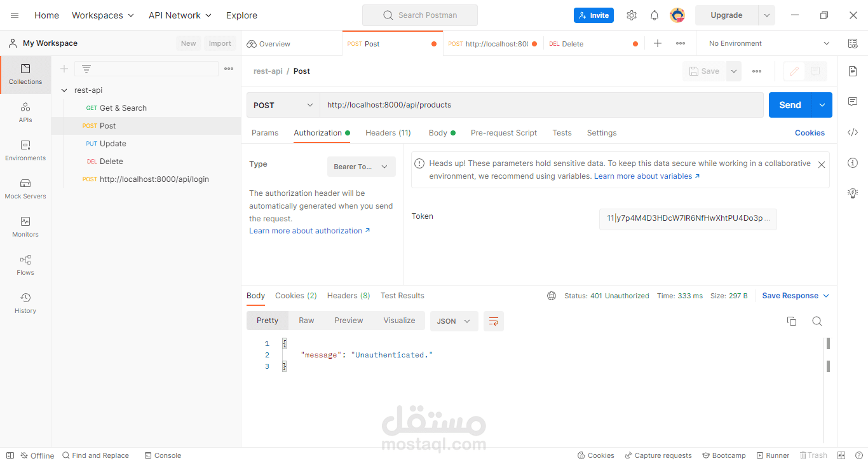Click the Invite button
The width and height of the screenshot is (868, 463).
coord(593,15)
